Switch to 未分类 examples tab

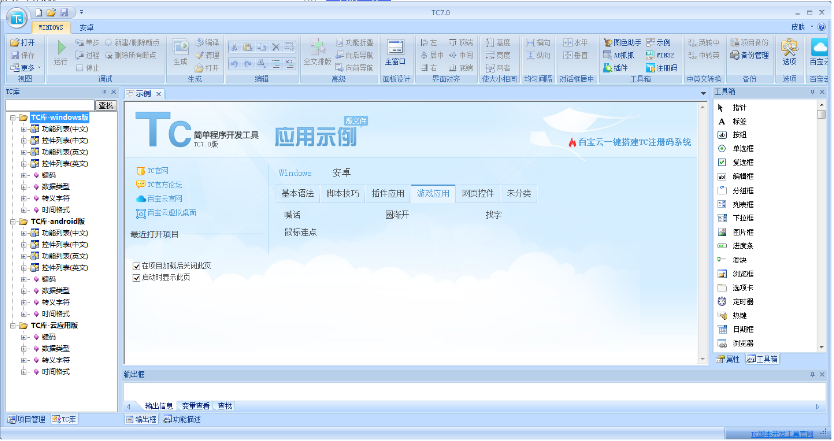click(x=519, y=194)
